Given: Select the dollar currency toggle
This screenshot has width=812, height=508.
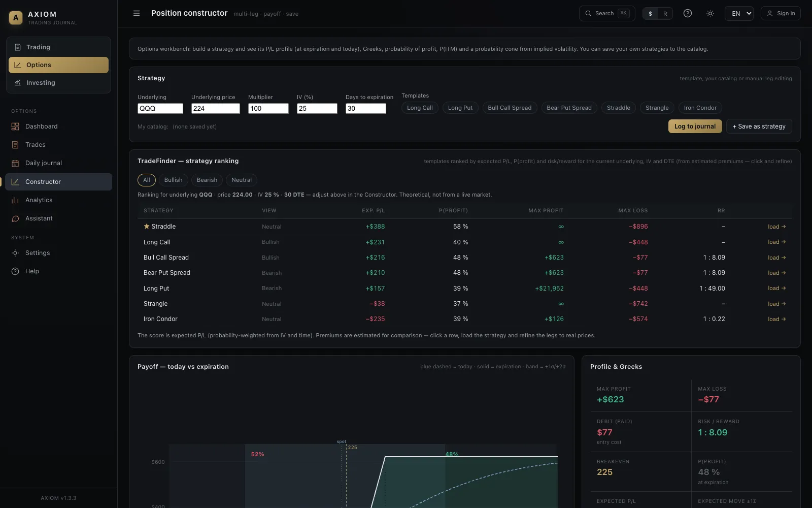Looking at the screenshot, I should click(x=650, y=14).
